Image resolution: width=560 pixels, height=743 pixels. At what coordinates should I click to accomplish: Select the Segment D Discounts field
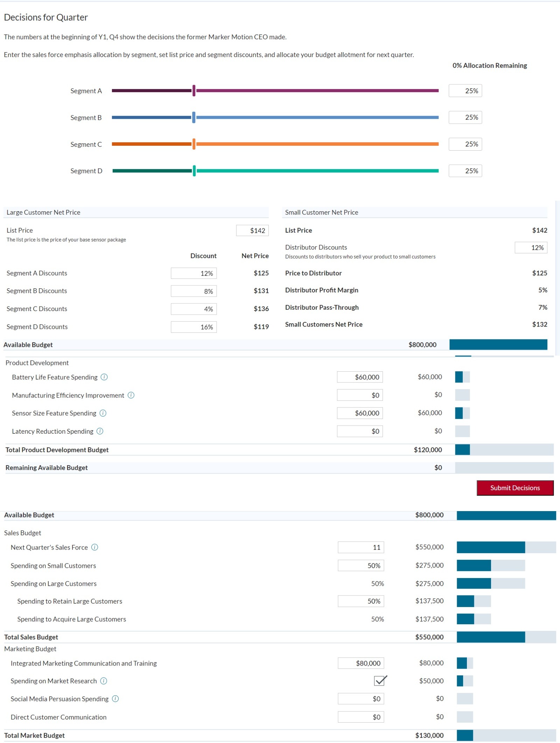tap(193, 327)
